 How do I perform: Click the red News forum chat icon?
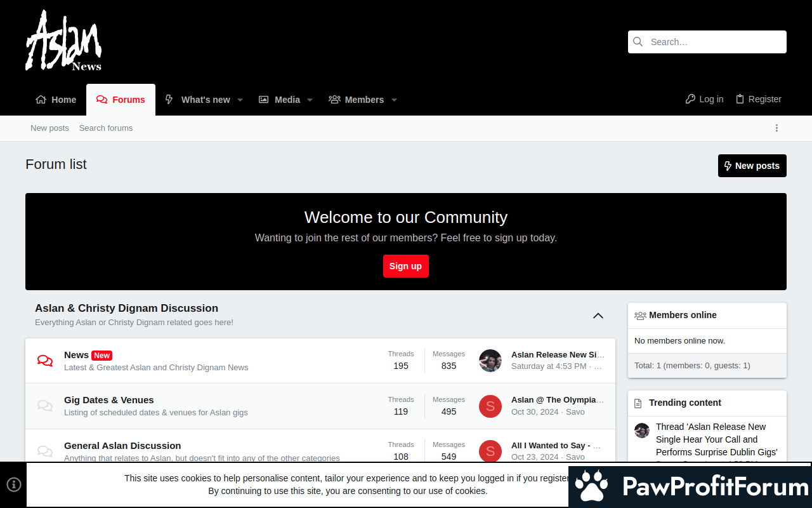45,361
